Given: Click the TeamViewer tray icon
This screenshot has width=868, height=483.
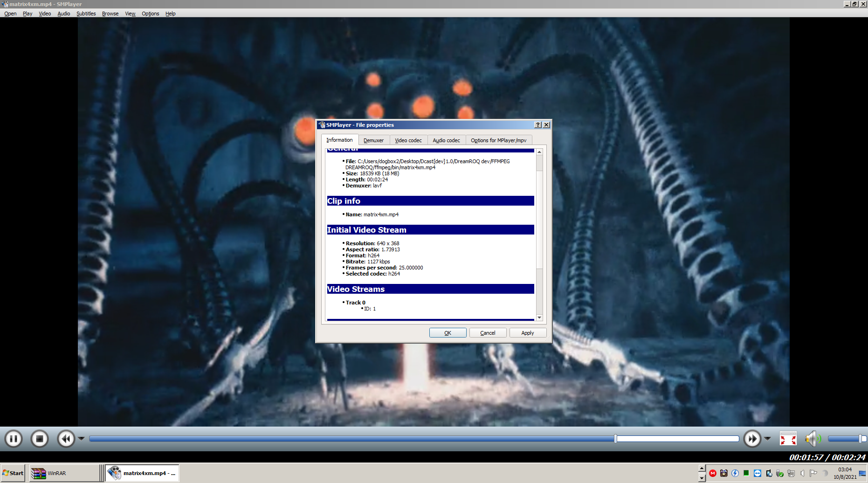Looking at the screenshot, I should [x=758, y=473].
